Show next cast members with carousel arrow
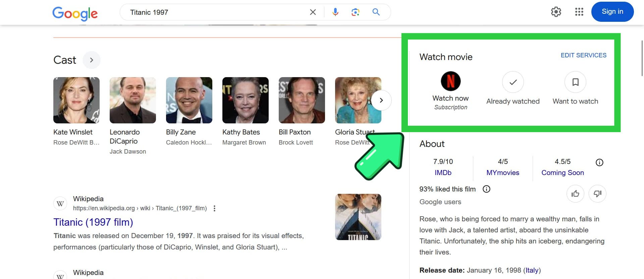The width and height of the screenshot is (644, 279). (381, 100)
